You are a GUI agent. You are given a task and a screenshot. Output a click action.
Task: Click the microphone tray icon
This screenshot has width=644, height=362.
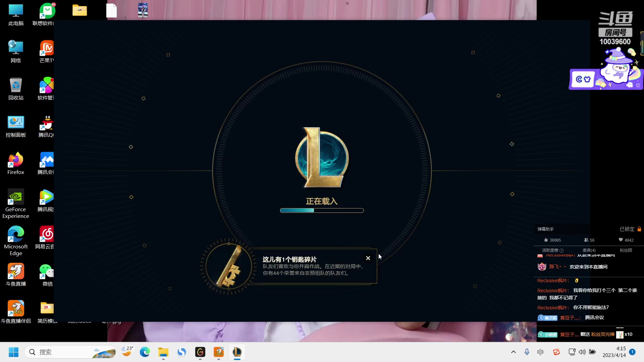coord(527,352)
